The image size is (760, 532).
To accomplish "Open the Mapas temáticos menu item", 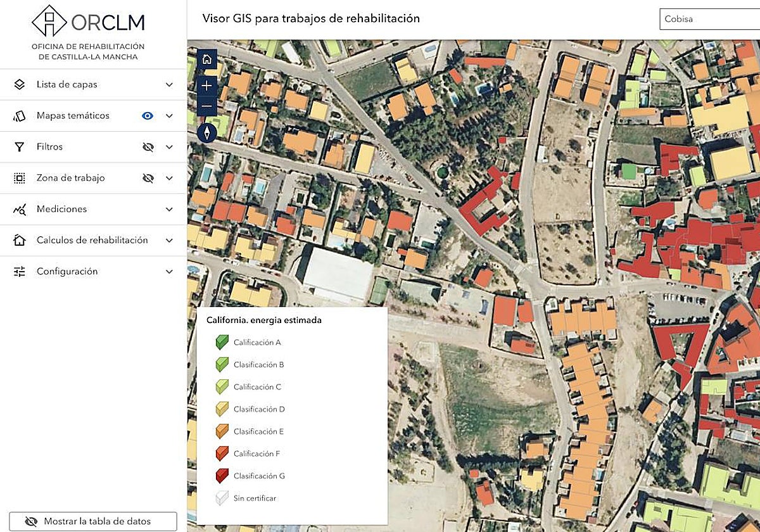I will coord(73,116).
